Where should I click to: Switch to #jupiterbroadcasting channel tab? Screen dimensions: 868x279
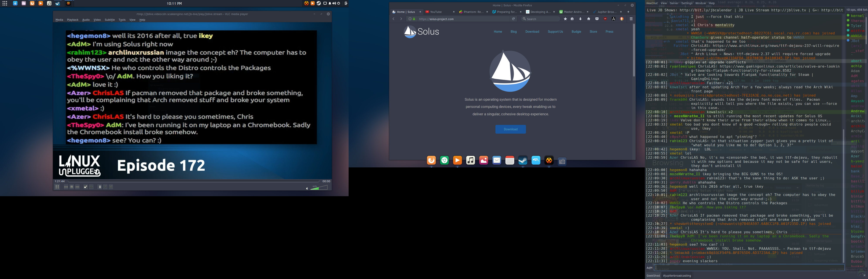pyautogui.click(x=677, y=276)
